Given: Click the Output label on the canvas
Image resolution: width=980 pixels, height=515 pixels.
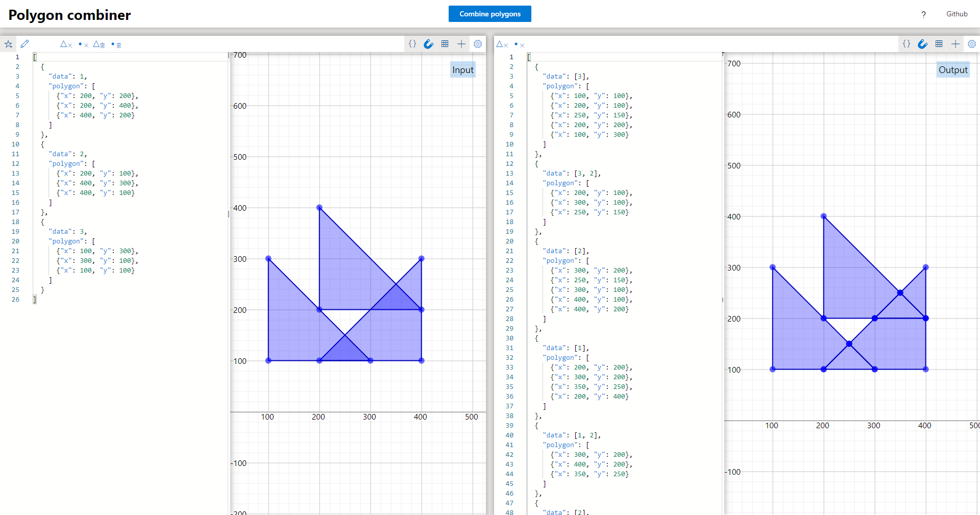Looking at the screenshot, I should pos(953,70).
